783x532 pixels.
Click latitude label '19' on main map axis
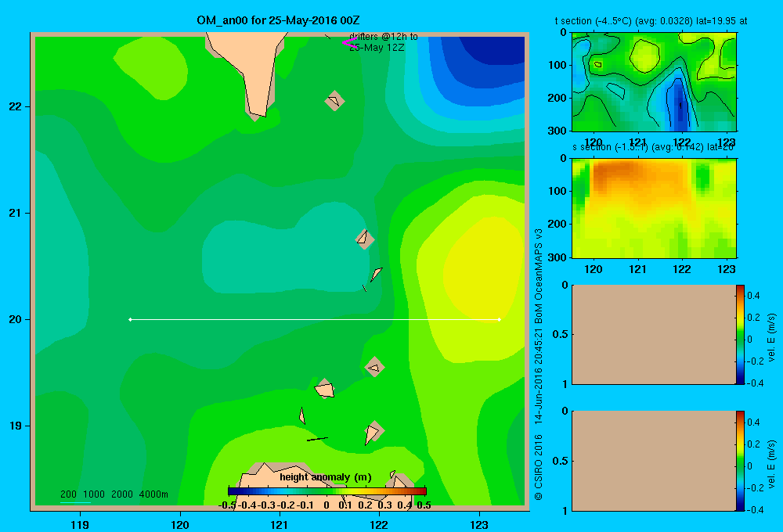click(x=16, y=426)
